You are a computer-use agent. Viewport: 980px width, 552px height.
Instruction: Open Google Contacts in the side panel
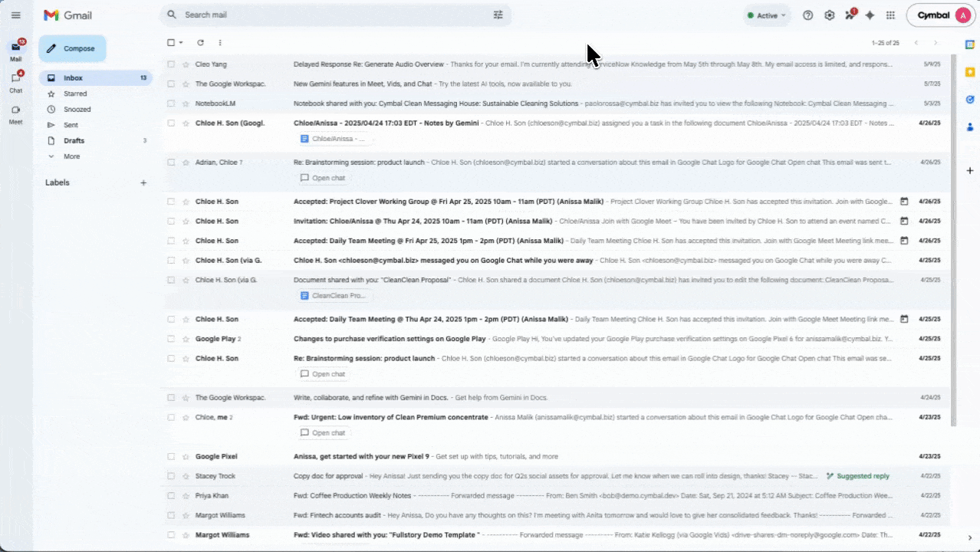(x=969, y=126)
